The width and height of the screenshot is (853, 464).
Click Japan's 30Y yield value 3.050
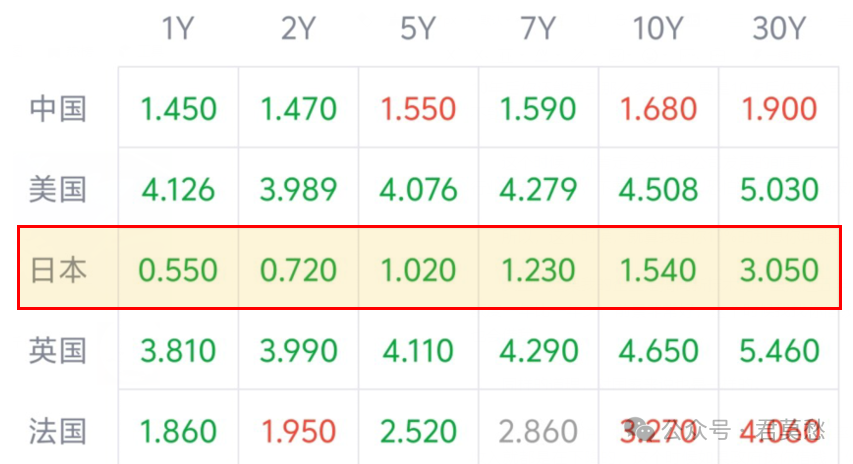(x=779, y=270)
